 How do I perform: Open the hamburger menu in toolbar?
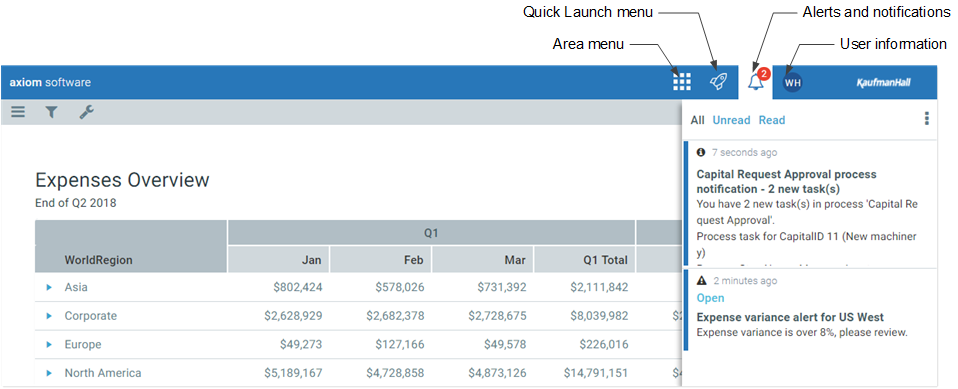[x=18, y=112]
